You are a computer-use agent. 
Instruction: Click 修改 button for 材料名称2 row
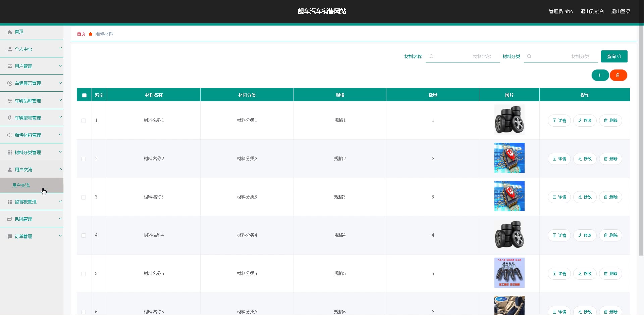pyautogui.click(x=585, y=159)
